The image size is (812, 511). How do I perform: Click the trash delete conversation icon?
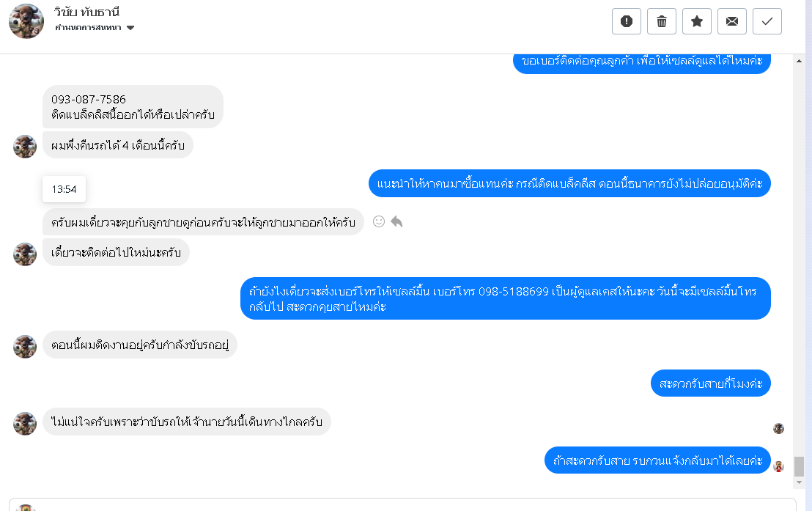click(661, 21)
